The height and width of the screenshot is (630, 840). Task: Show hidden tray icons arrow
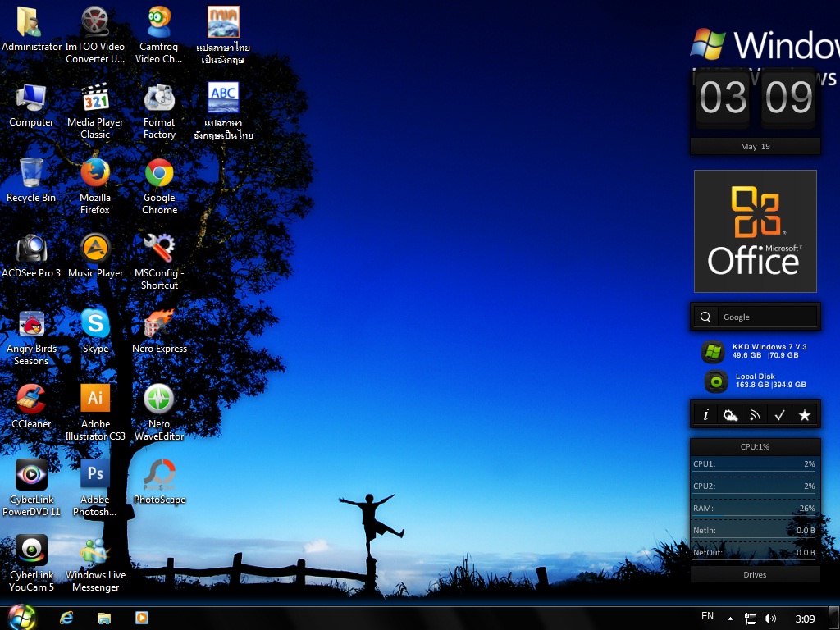click(x=730, y=619)
